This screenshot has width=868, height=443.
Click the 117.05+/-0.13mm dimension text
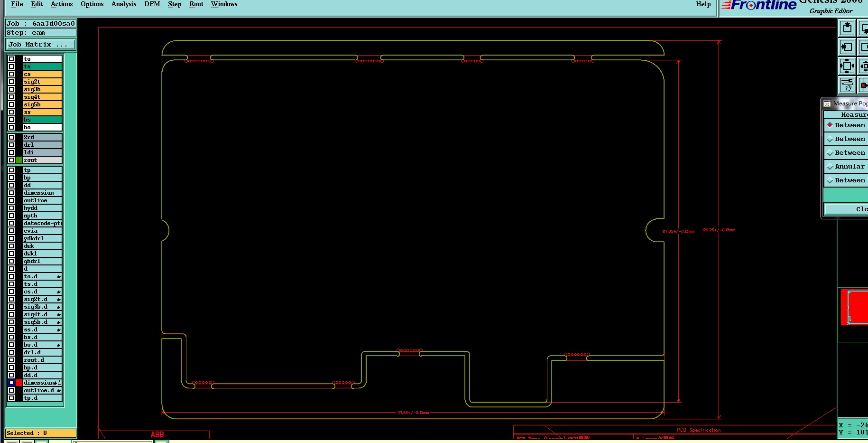coord(678,232)
